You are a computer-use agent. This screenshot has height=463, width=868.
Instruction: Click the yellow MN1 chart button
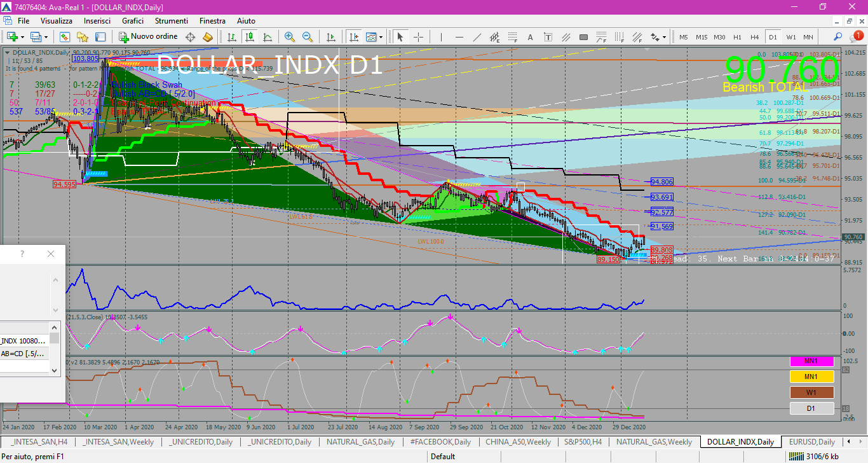point(811,377)
